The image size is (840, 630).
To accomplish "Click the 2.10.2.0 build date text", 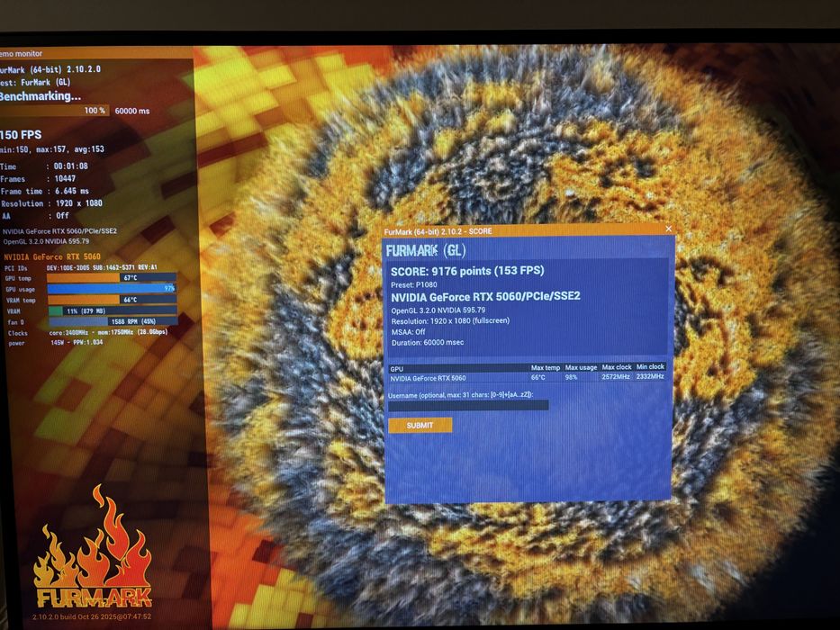I will pyautogui.click(x=92, y=616).
